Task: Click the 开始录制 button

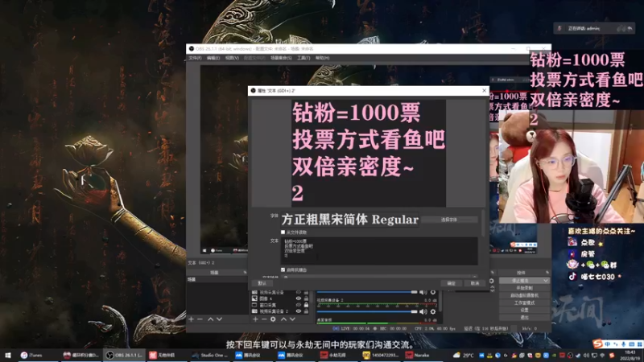Action: [525, 288]
